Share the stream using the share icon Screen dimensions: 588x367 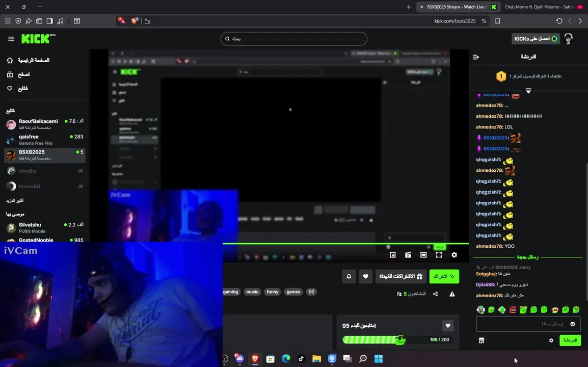point(435,294)
